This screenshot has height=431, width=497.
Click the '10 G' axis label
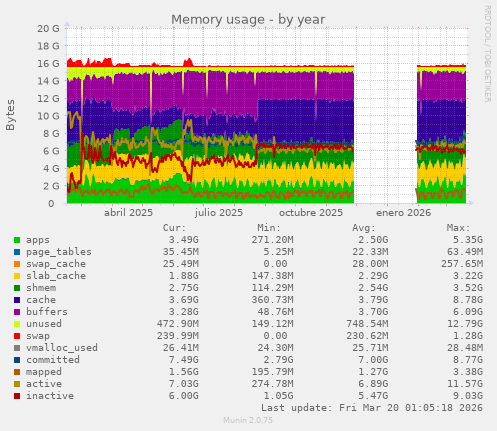pyautogui.click(x=48, y=116)
